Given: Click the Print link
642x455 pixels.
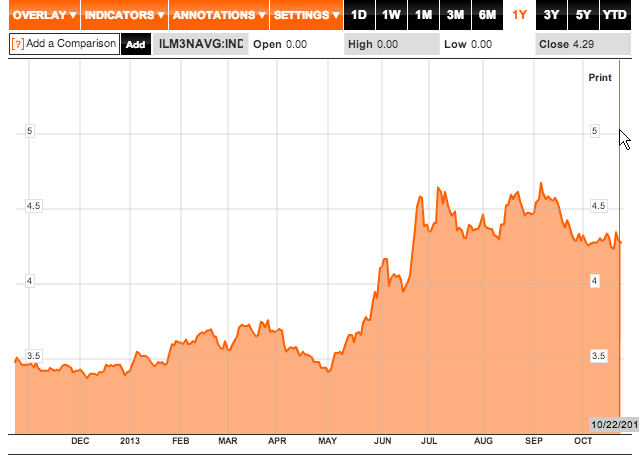Looking at the screenshot, I should click(x=600, y=77).
